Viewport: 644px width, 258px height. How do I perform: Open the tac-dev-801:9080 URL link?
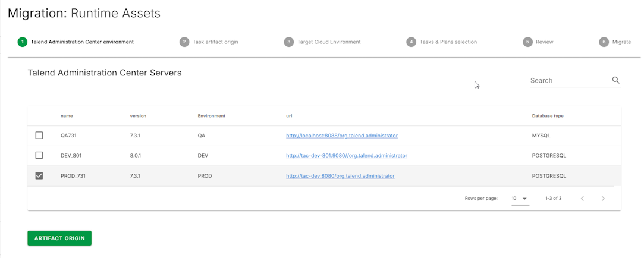pos(346,156)
